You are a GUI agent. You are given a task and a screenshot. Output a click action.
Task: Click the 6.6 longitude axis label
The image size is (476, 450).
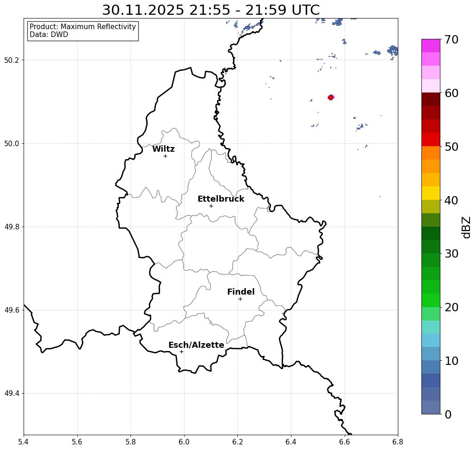345,442
